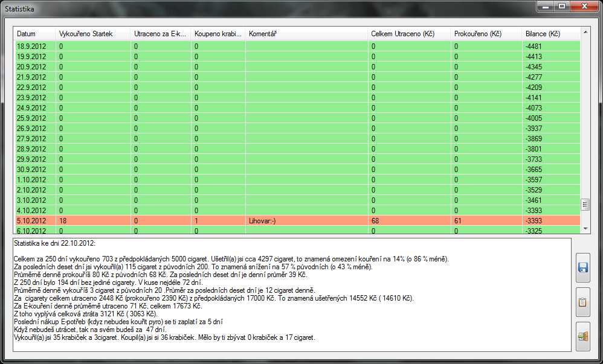
Task: Click the value 18 in the 5.10.2012 row
Action: click(63, 220)
